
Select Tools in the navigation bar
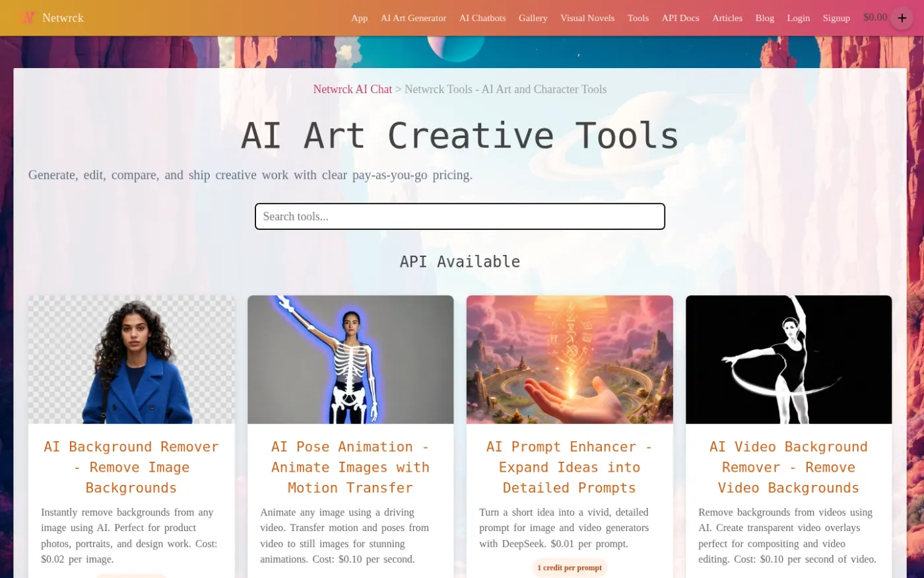[638, 18]
